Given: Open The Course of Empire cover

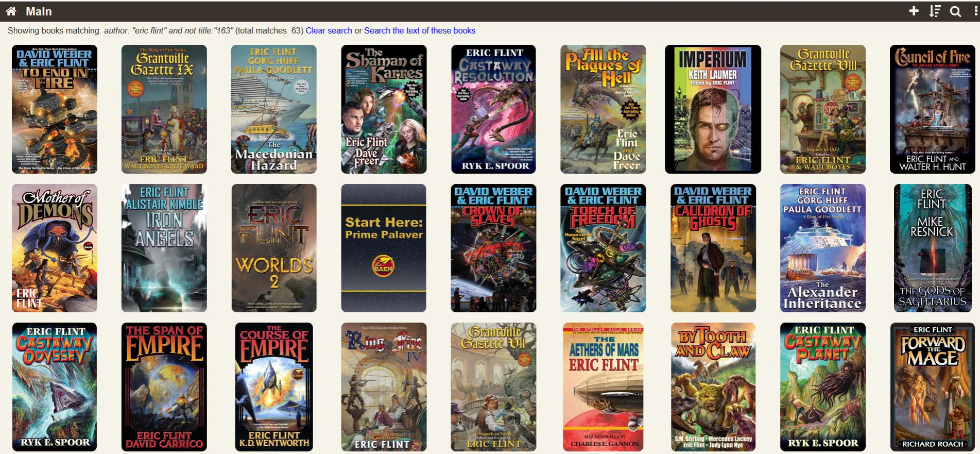Looking at the screenshot, I should tap(274, 387).
